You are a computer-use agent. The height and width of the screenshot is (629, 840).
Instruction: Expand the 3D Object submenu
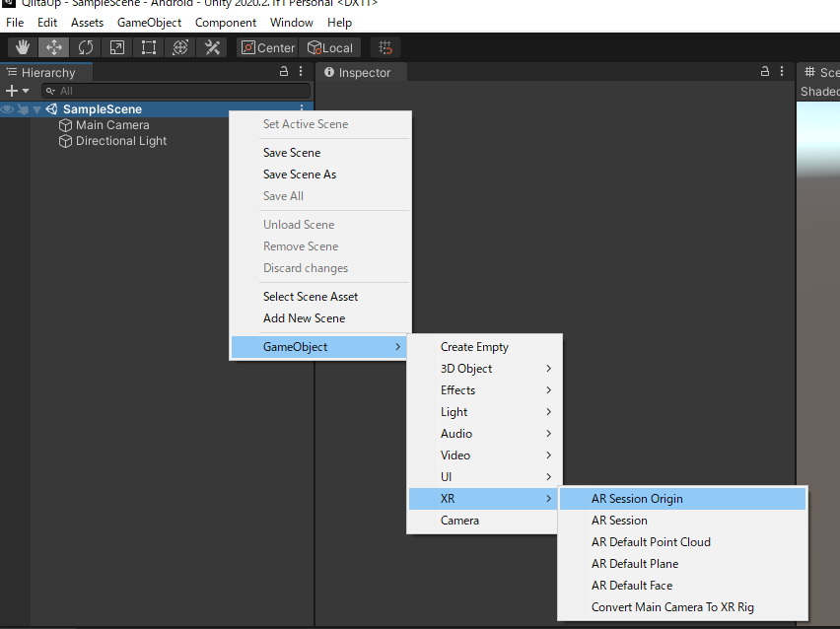pos(484,369)
